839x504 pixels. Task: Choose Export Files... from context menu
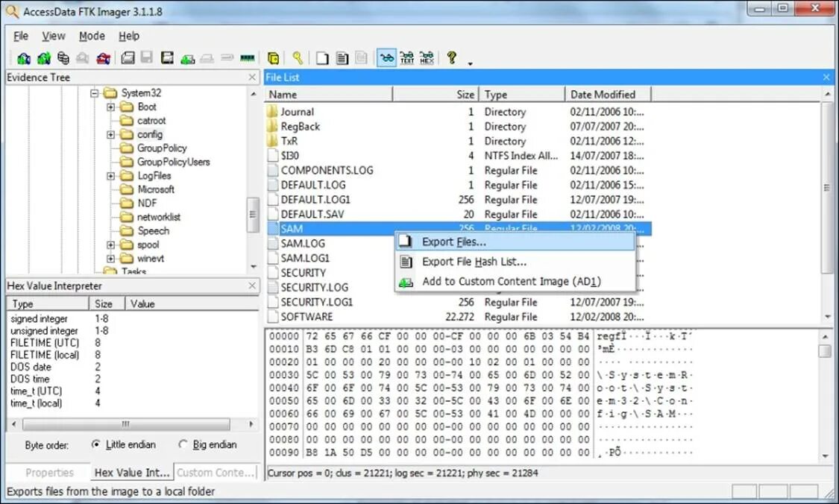point(515,242)
